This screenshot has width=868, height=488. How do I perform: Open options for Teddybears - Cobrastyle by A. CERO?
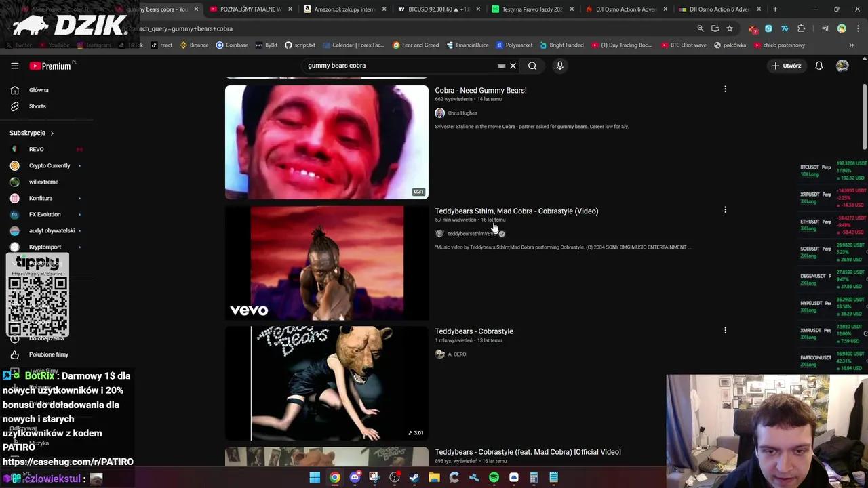pos(725,331)
